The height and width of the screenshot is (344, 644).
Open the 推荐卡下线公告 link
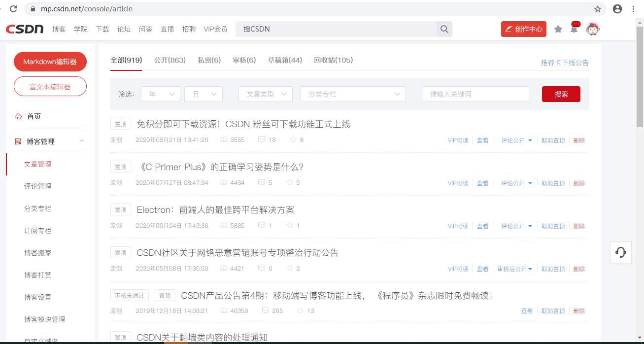click(565, 63)
